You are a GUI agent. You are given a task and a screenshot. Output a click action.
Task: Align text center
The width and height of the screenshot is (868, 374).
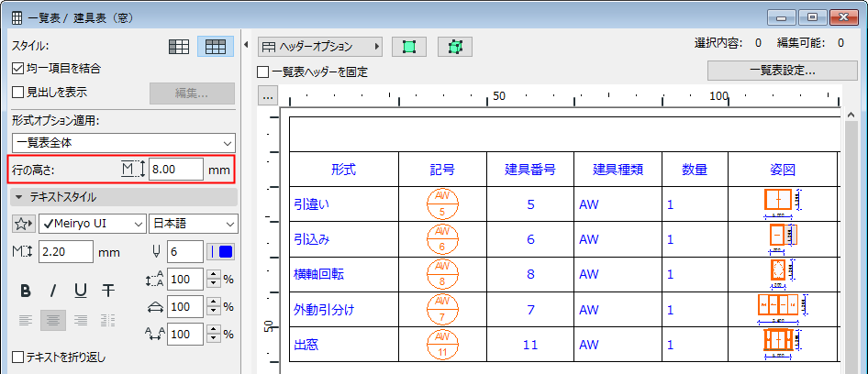point(53,320)
